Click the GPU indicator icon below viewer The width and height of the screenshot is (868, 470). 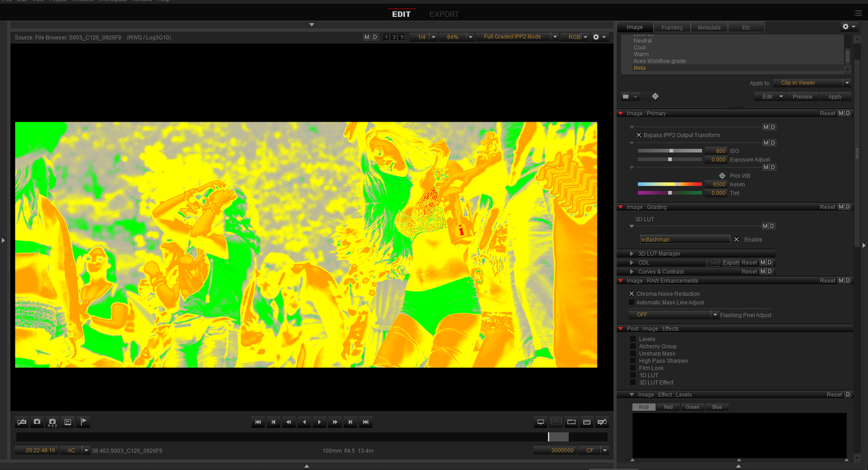click(x=556, y=422)
